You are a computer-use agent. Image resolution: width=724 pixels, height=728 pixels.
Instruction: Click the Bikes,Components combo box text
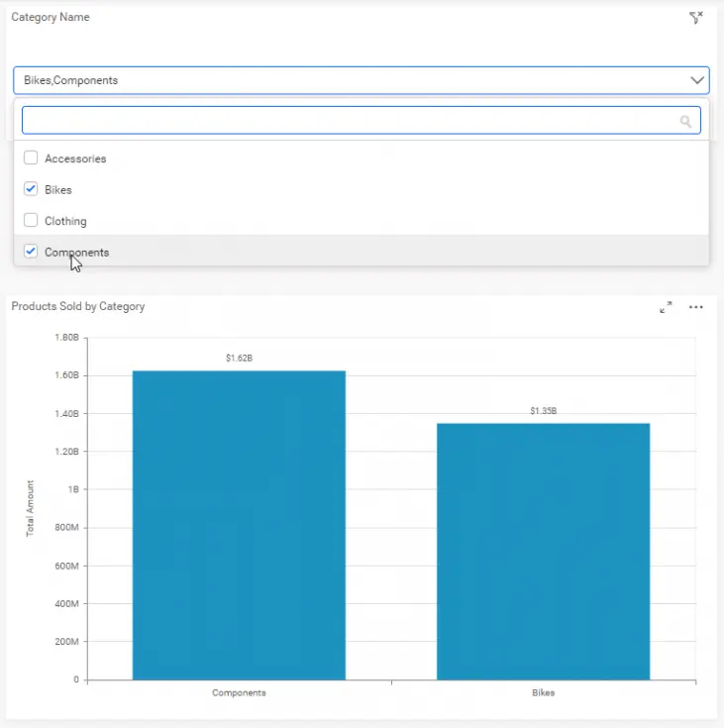[70, 80]
